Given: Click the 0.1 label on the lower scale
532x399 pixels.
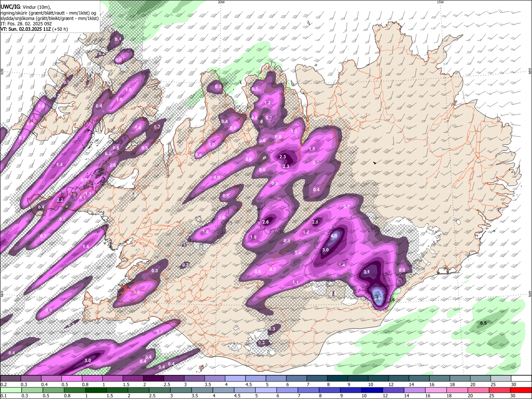Looking at the screenshot, I should (x=3, y=396).
